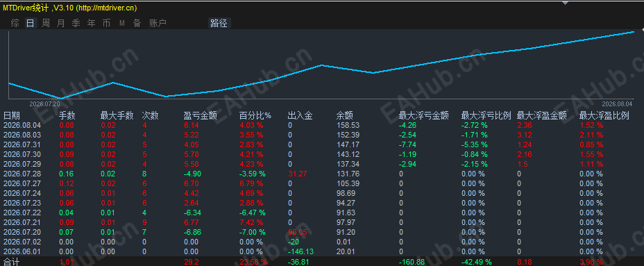Click the 出入金 column header
644x266 pixels.
pyautogui.click(x=300, y=115)
